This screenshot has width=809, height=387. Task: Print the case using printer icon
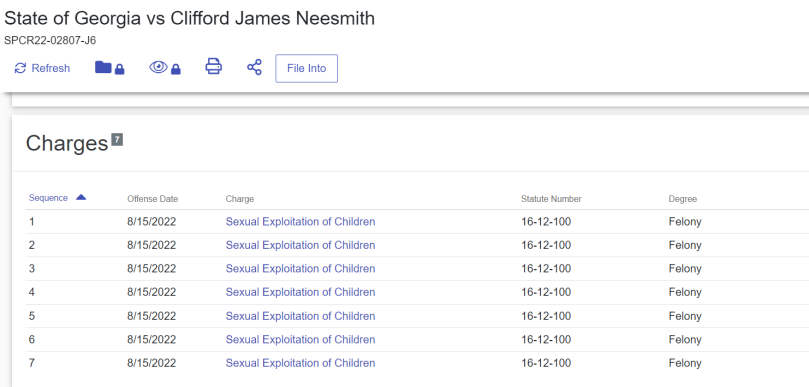tap(214, 67)
